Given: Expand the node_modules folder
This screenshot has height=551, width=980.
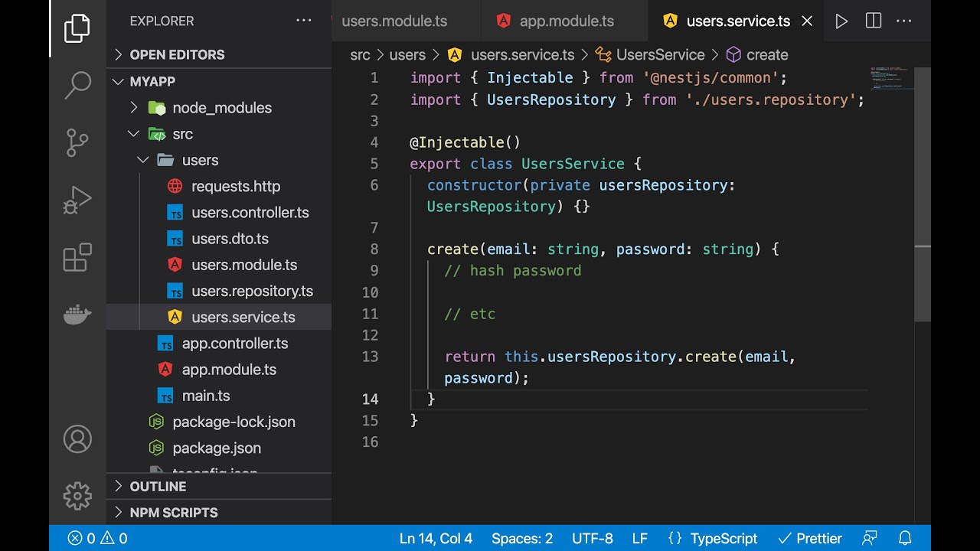Looking at the screenshot, I should [x=221, y=108].
